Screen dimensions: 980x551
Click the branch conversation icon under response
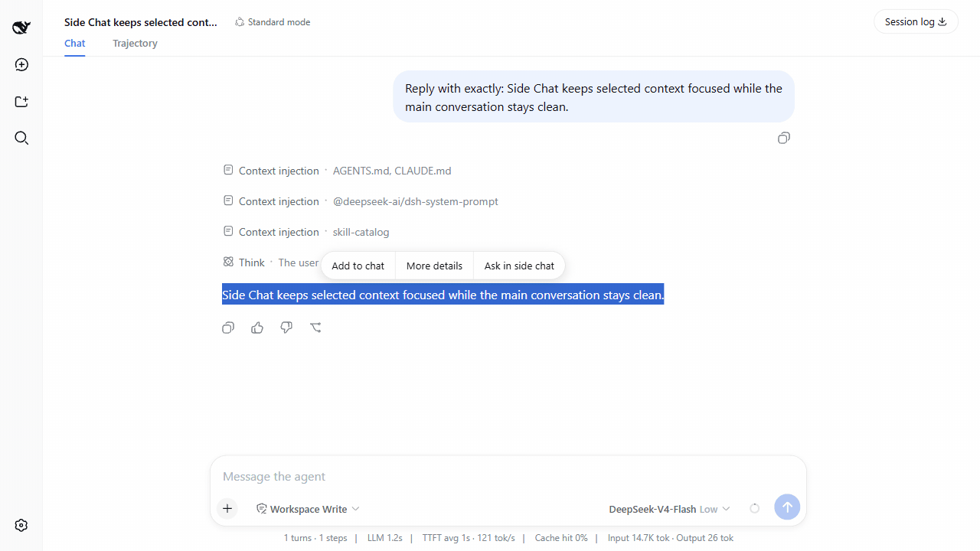315,328
